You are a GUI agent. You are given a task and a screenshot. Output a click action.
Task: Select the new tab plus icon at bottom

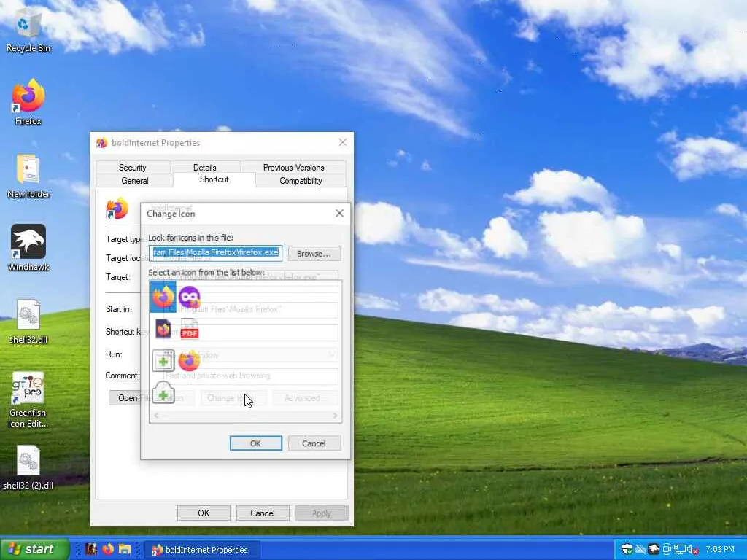tap(163, 392)
